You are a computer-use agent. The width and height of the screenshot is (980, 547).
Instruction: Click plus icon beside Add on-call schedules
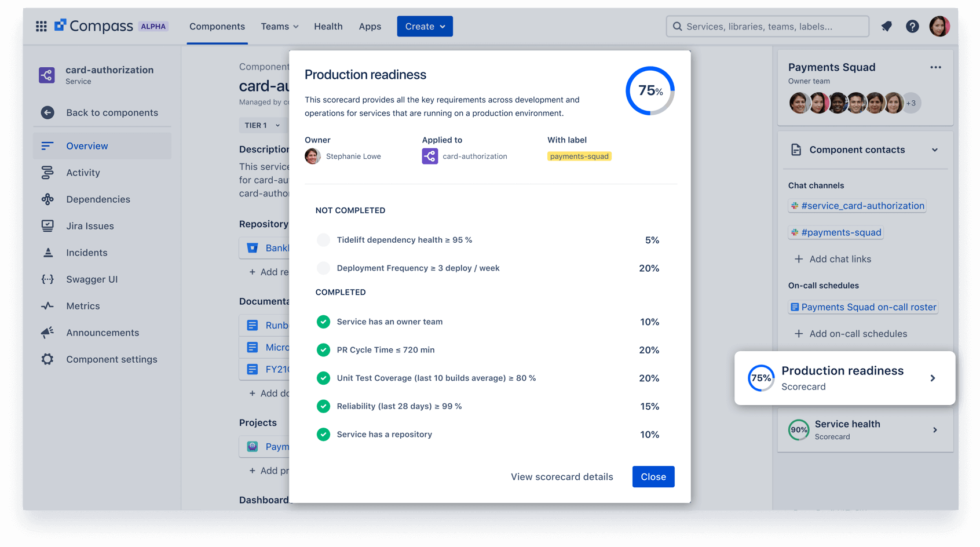pyautogui.click(x=799, y=334)
